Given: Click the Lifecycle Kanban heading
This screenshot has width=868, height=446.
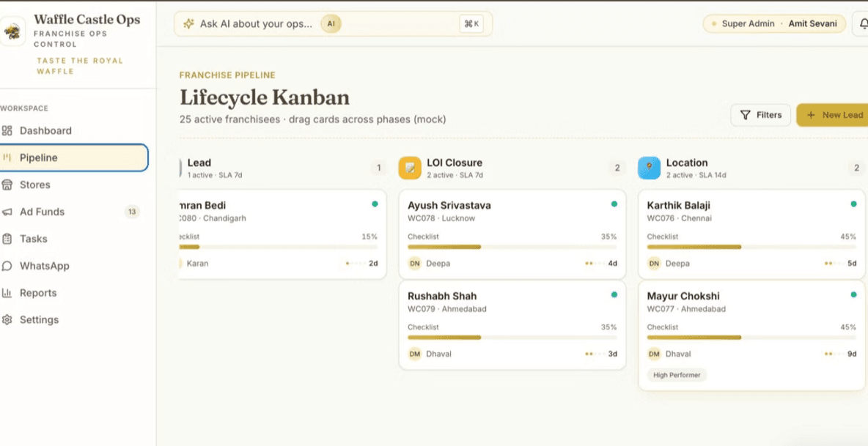Looking at the screenshot, I should pos(265,98).
